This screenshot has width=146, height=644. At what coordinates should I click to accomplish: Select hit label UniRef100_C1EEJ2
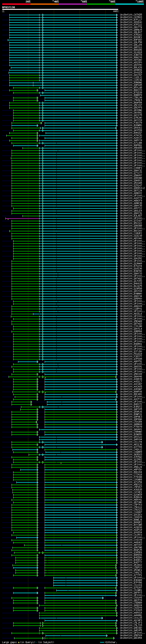pyautogui.click(x=131, y=77)
